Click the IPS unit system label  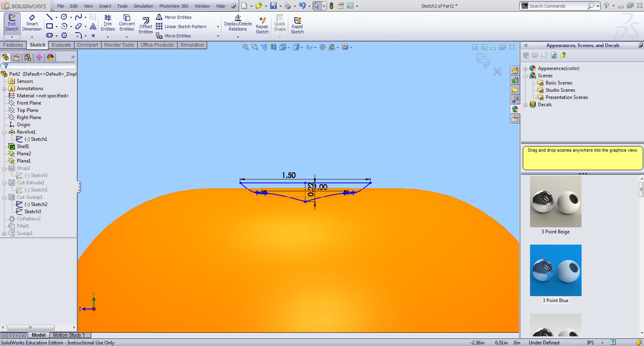click(590, 343)
